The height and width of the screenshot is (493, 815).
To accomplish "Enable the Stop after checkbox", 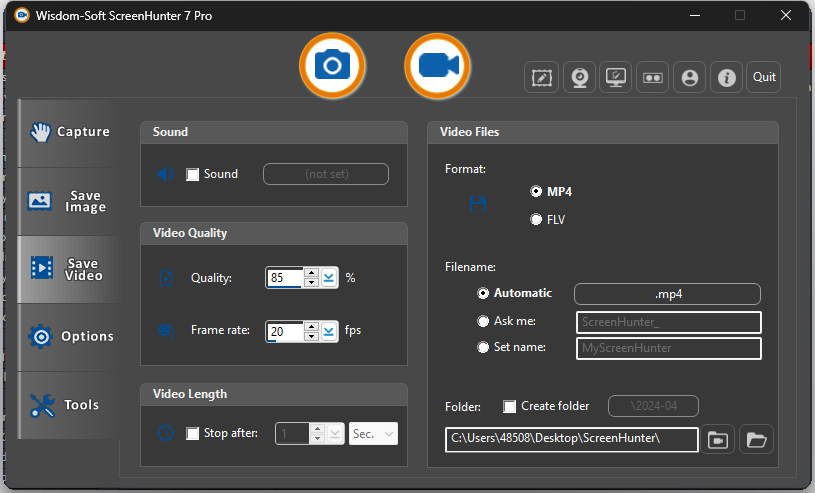I will (192, 433).
